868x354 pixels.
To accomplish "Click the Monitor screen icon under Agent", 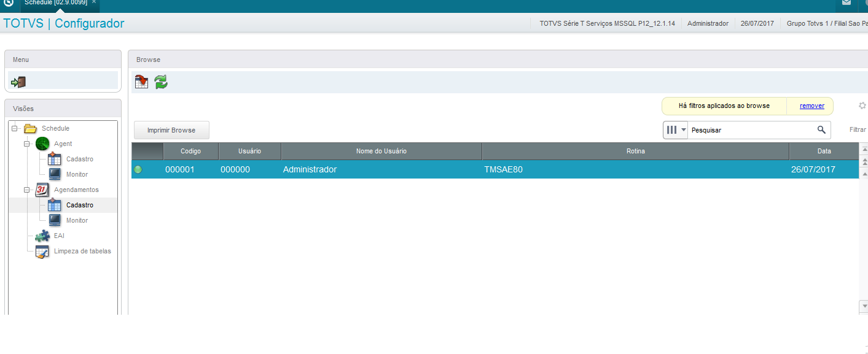I will pos(55,174).
